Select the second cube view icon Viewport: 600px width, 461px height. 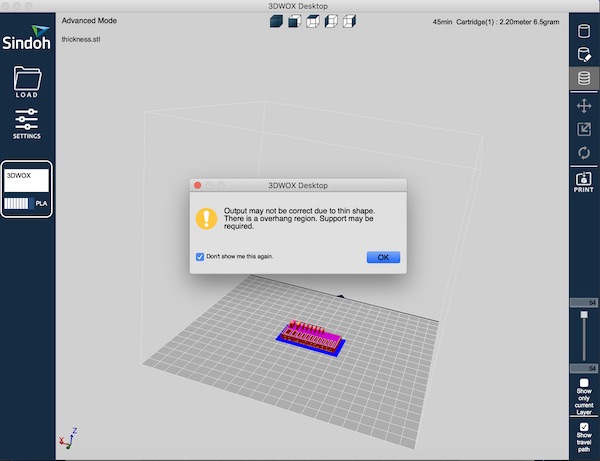[294, 21]
